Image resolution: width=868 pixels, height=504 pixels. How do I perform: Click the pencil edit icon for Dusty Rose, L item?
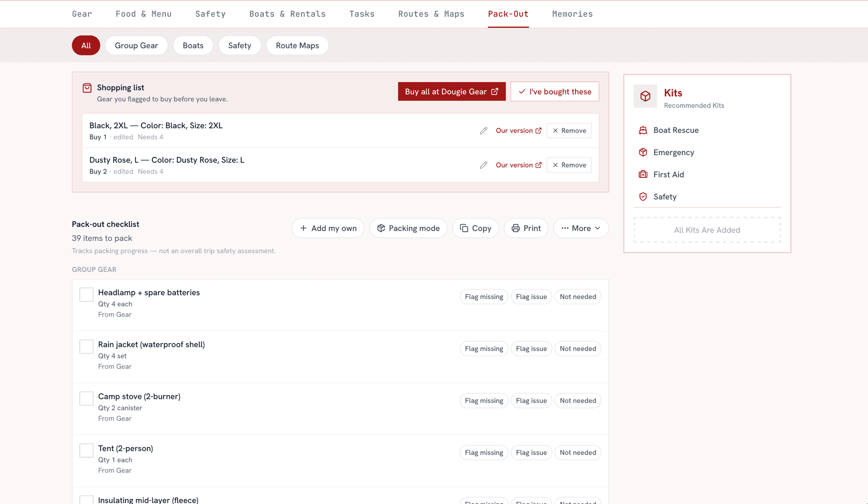pyautogui.click(x=483, y=165)
